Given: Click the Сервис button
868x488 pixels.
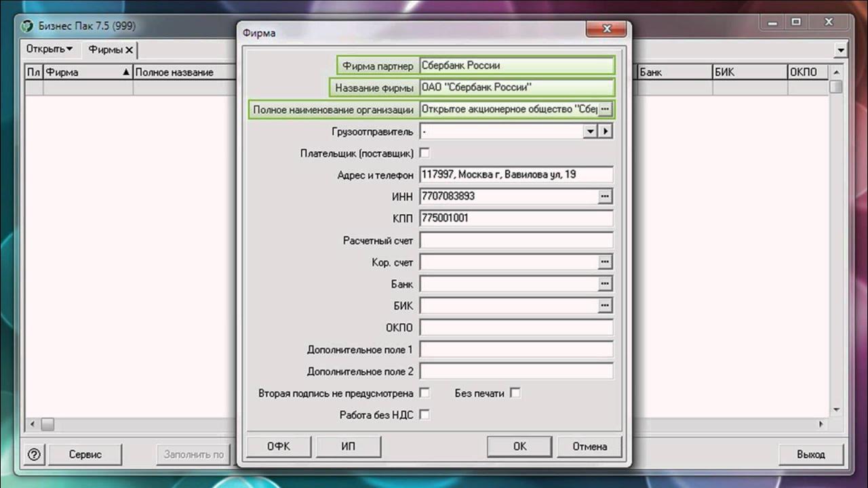Looking at the screenshot, I should pos(85,454).
